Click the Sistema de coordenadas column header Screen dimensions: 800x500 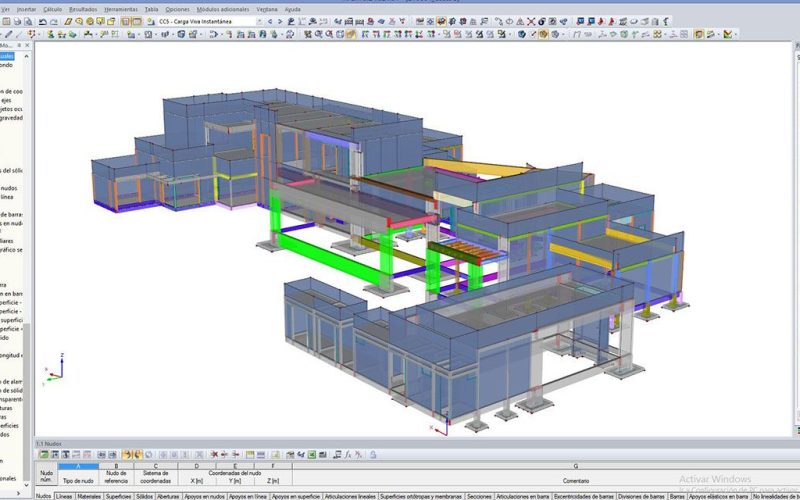(x=155, y=477)
